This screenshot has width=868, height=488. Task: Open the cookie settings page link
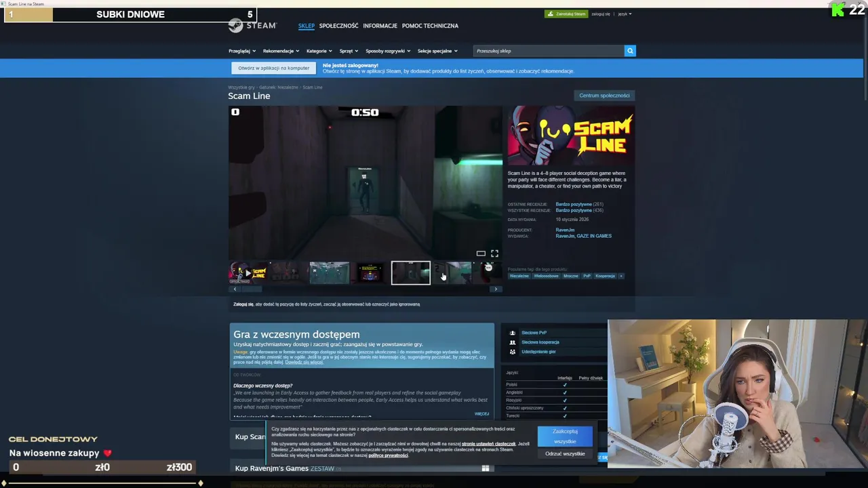(488, 444)
